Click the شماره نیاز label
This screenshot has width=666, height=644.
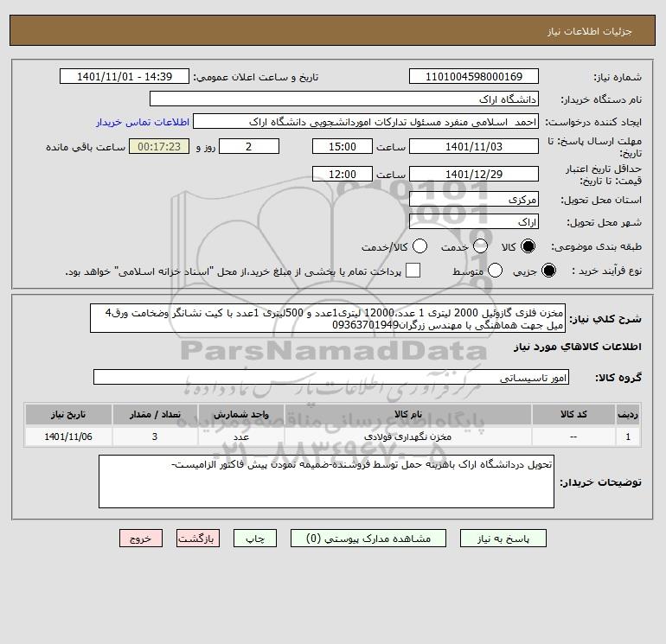(x=618, y=77)
